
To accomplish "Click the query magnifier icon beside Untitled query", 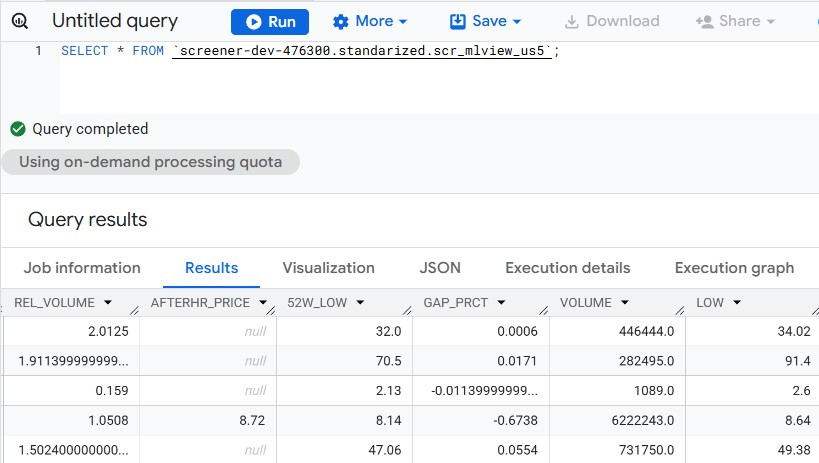I will (x=20, y=21).
